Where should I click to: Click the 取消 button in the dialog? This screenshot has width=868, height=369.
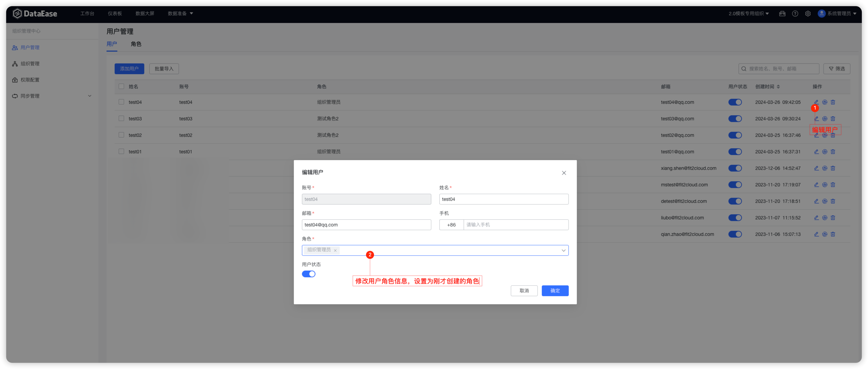point(524,291)
